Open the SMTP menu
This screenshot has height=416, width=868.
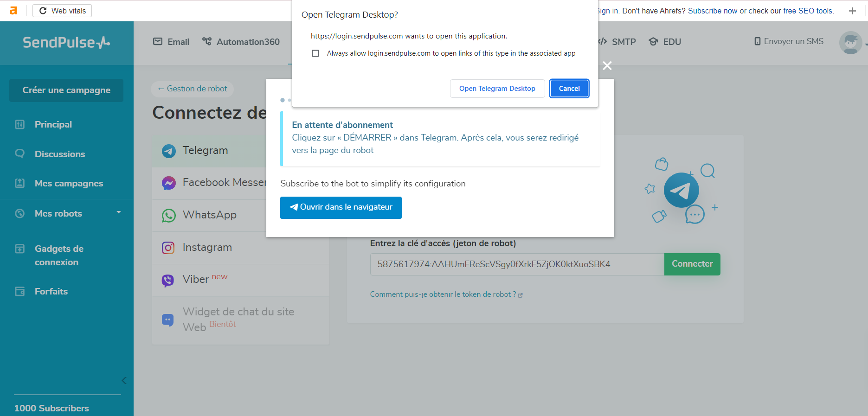pos(617,42)
